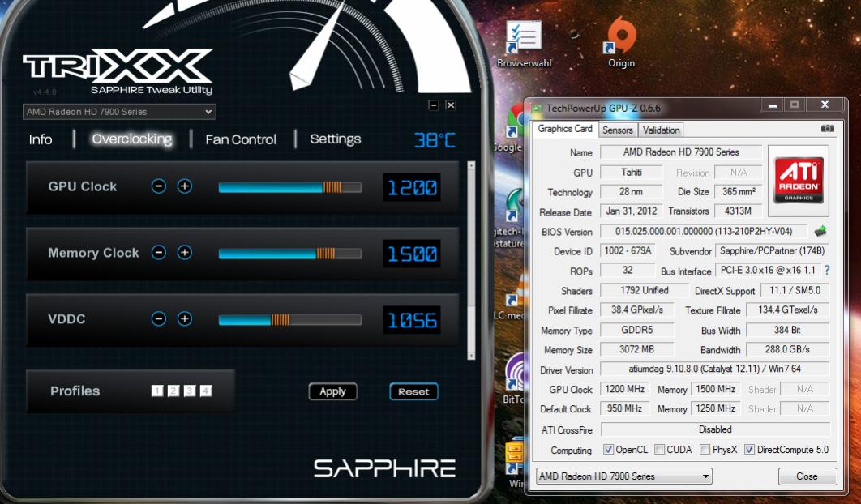Minimize the TRIXX window
This screenshot has height=504, width=861.
(433, 105)
